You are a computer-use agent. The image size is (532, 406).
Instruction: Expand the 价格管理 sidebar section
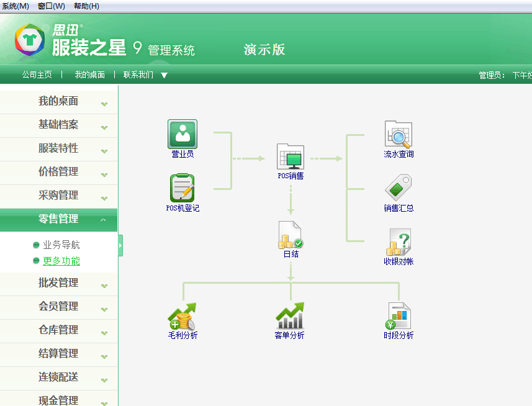tap(59, 173)
